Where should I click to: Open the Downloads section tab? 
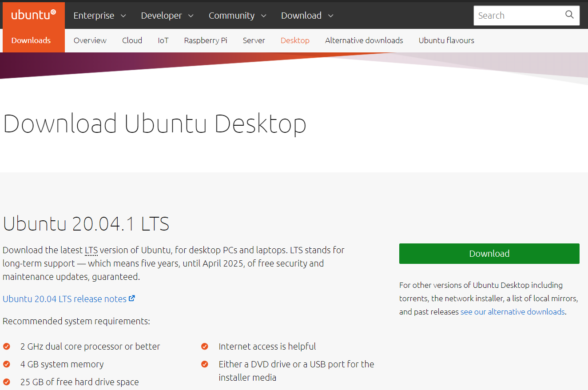click(x=31, y=40)
